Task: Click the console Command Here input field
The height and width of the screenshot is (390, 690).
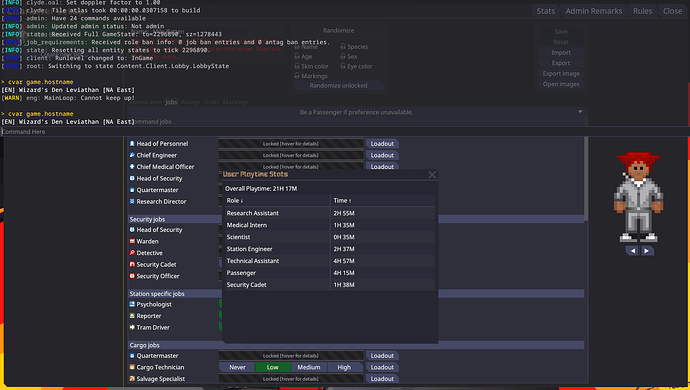Action: point(345,132)
